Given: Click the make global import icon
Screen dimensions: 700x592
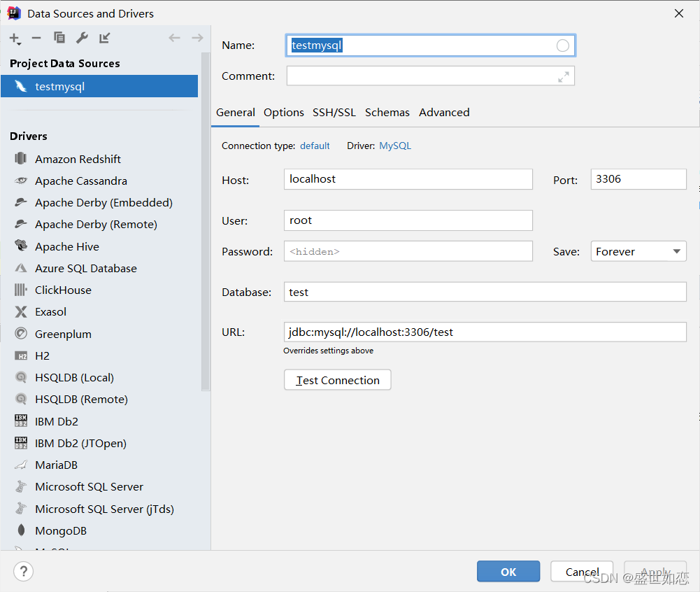Looking at the screenshot, I should click(104, 38).
